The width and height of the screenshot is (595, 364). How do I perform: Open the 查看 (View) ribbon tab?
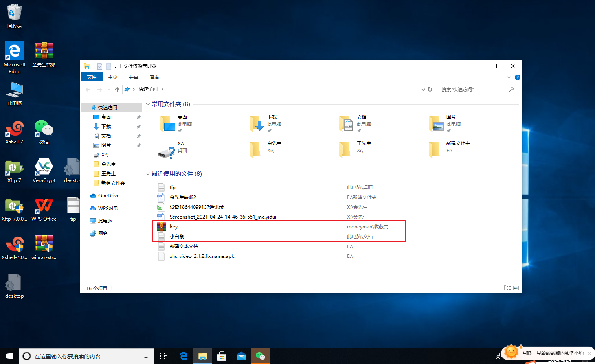click(x=154, y=77)
